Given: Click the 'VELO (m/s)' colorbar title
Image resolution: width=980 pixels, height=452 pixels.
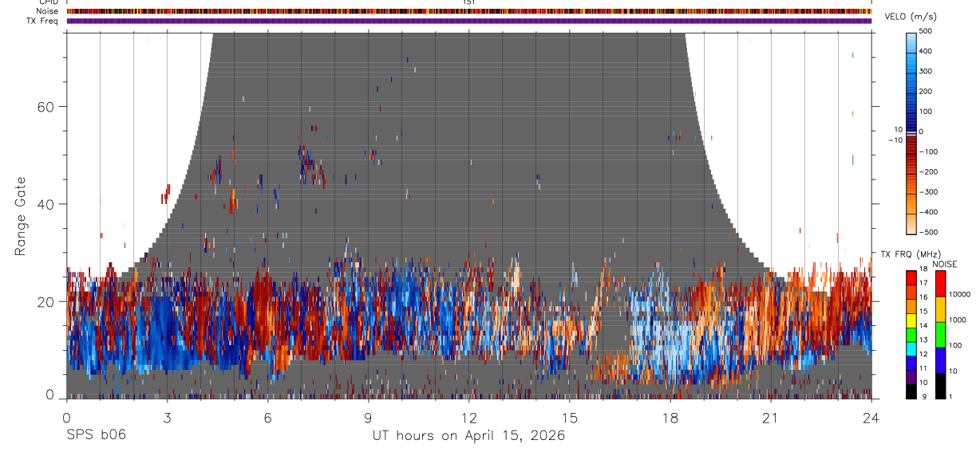Looking at the screenshot, I should pyautogui.click(x=912, y=17).
